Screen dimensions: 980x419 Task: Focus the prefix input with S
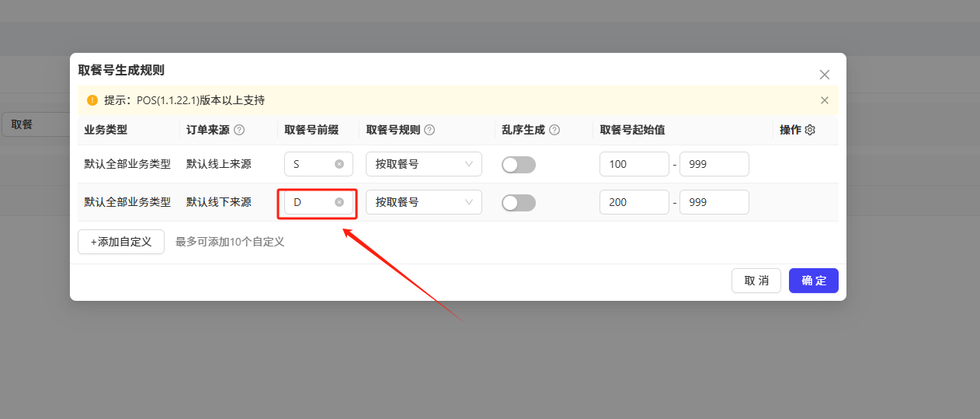[318, 164]
